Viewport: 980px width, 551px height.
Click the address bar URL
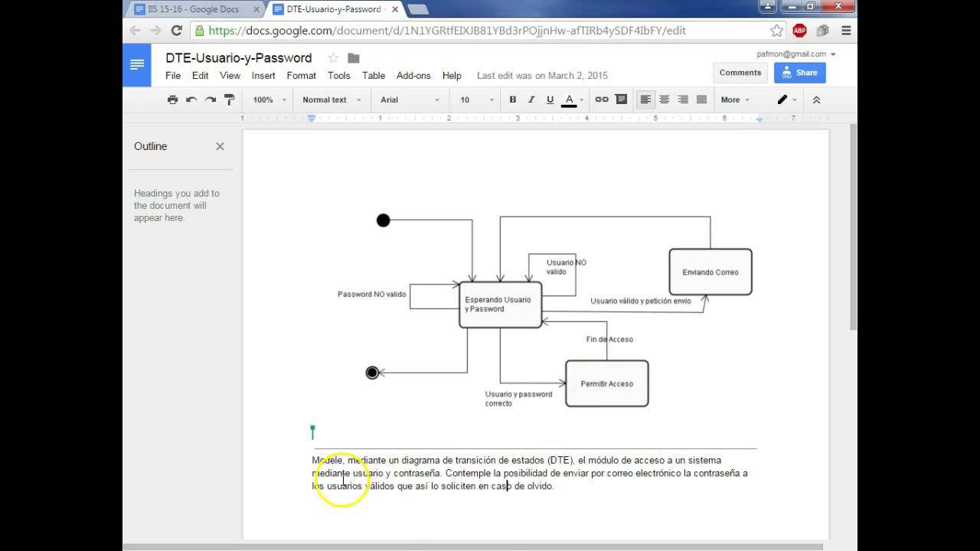[447, 31]
